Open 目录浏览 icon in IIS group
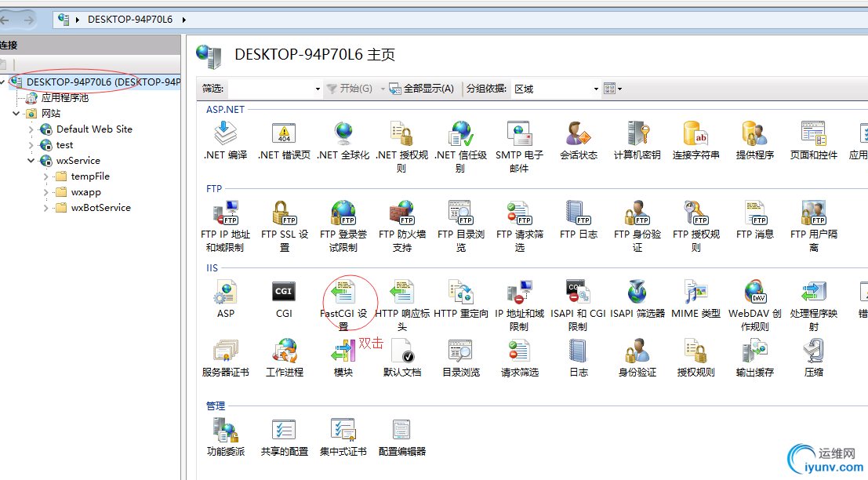Viewport: 868px width, 480px height. pyautogui.click(x=460, y=351)
